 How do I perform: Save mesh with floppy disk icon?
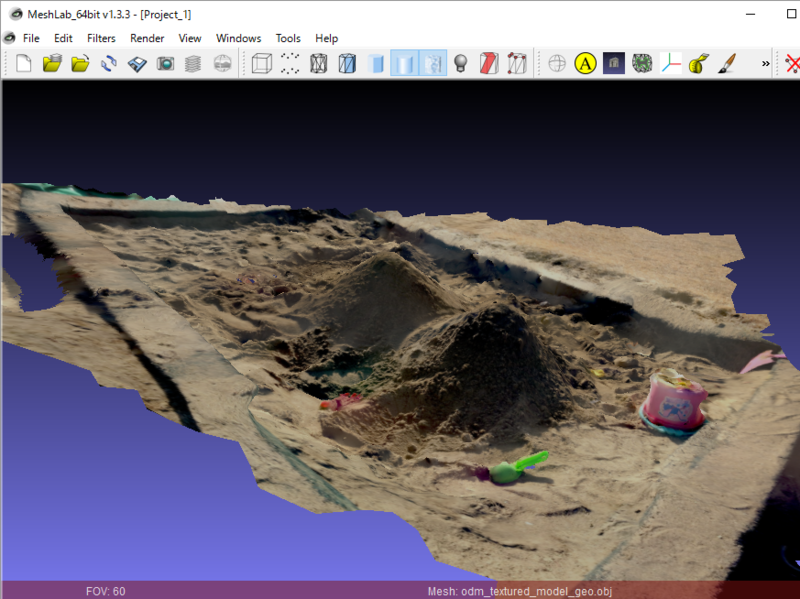(x=137, y=64)
